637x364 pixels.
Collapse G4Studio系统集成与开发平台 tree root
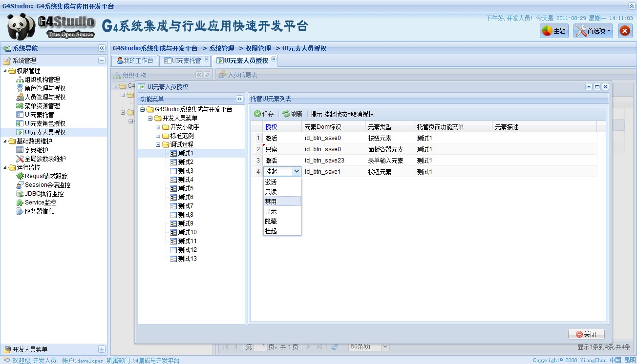pos(143,110)
